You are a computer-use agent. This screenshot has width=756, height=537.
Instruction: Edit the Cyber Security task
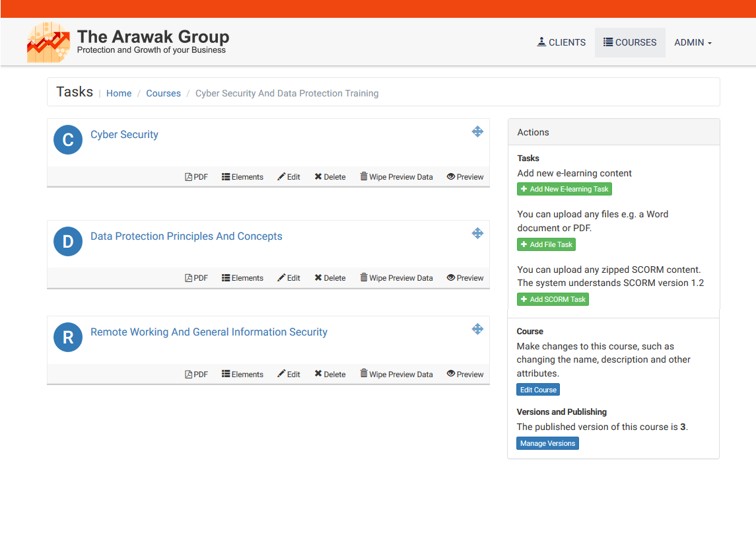pyautogui.click(x=289, y=177)
